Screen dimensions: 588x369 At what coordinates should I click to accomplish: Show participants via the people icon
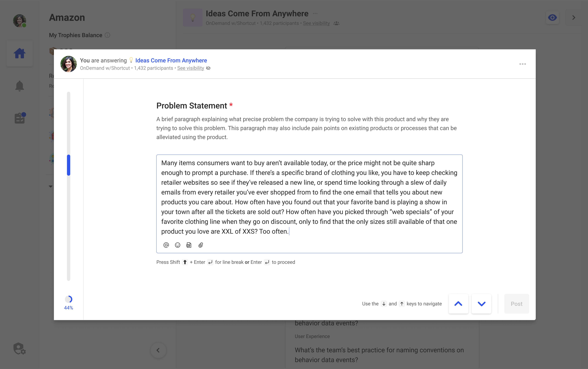(336, 23)
